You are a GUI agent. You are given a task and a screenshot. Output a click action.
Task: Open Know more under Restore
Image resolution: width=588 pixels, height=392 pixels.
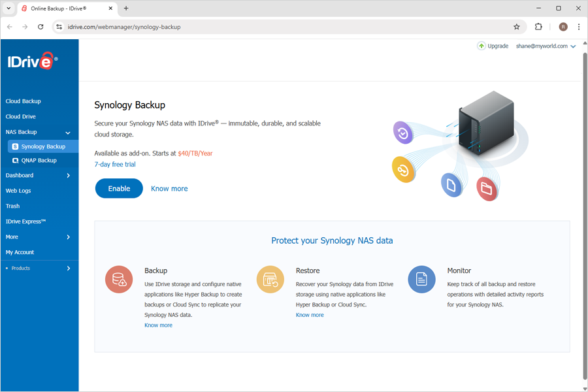(310, 315)
